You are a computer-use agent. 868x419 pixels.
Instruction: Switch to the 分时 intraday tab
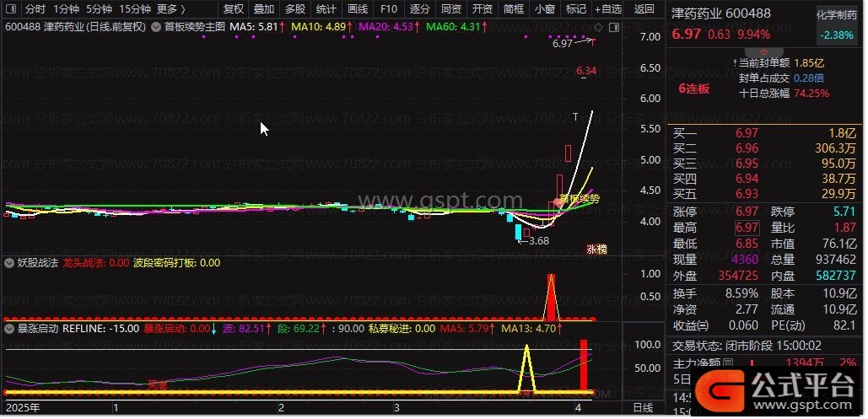(35, 9)
